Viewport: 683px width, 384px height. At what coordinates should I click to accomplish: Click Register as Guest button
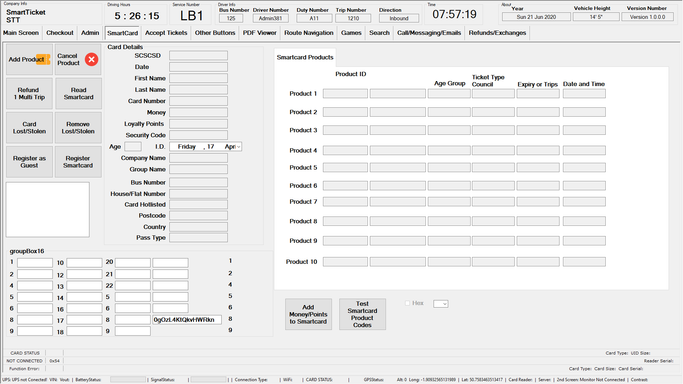coord(29,162)
